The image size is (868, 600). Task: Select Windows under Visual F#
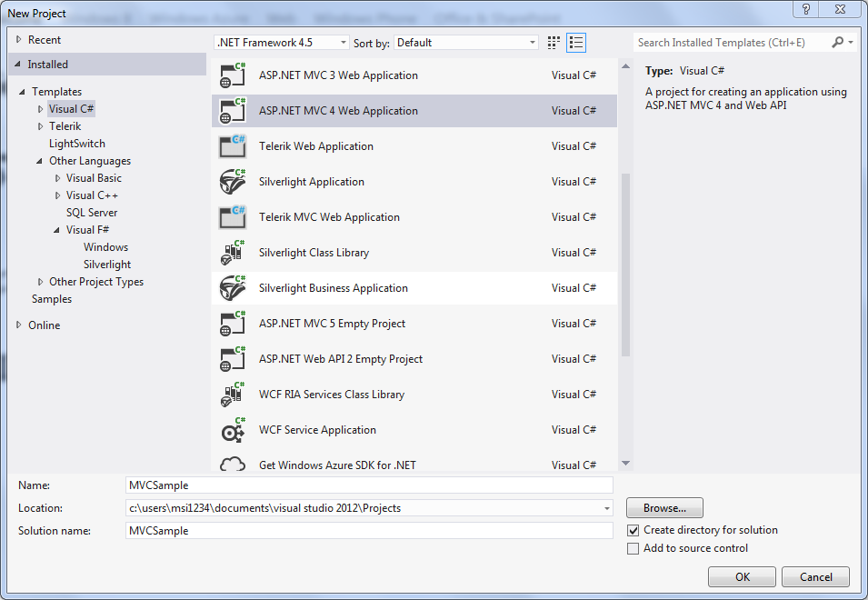(x=105, y=247)
